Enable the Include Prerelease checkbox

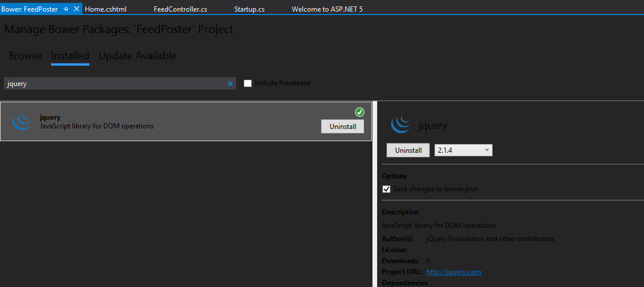pos(248,83)
